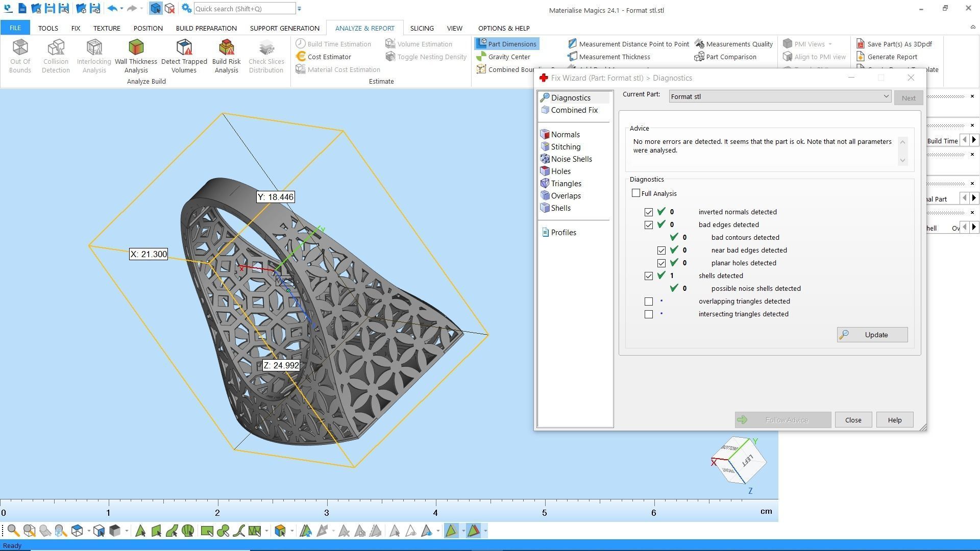980x551 pixels.
Task: Open the PMI Views dropdown
Action: point(830,44)
